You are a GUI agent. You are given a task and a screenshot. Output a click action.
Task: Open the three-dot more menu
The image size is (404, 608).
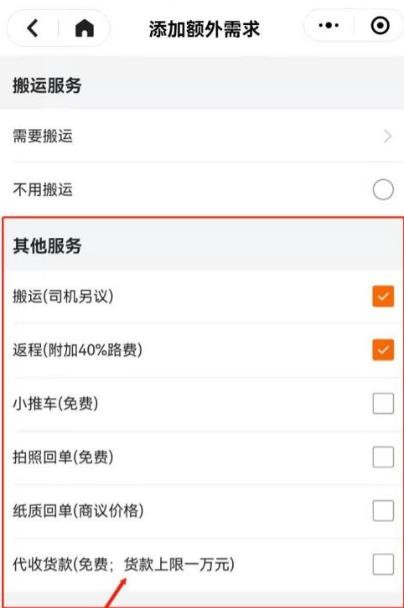coord(328,26)
